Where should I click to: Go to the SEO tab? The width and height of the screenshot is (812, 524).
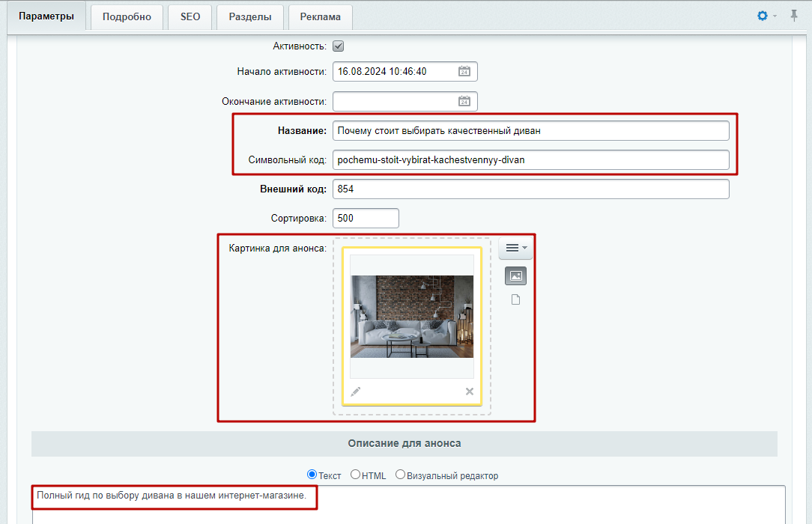point(190,17)
